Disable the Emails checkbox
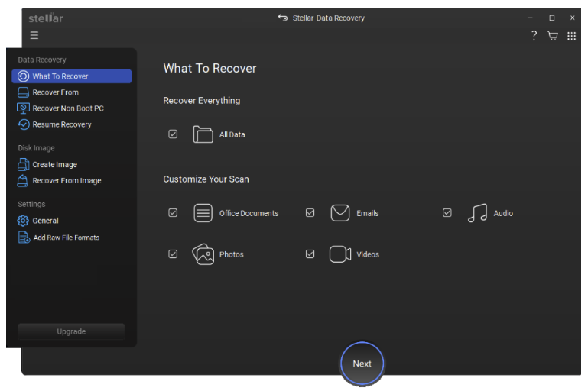This screenshot has width=588, height=391. click(310, 213)
